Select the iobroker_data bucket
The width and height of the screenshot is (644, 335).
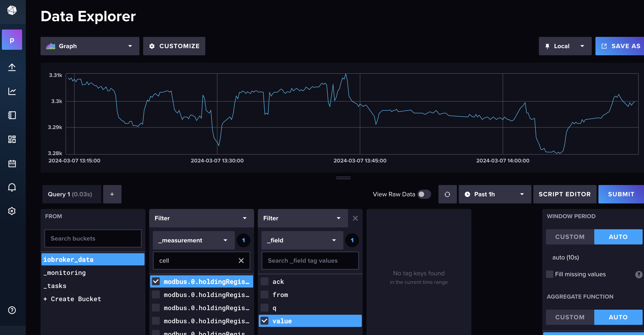pos(93,259)
